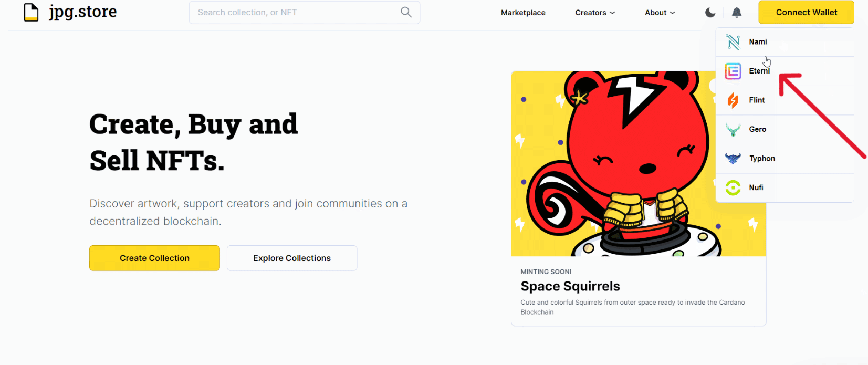
Task: Select Flint wallet option
Action: pyautogui.click(x=785, y=100)
